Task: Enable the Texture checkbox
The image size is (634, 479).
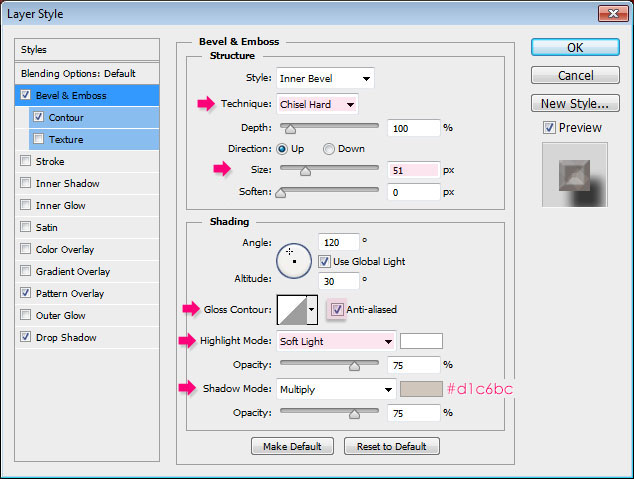Action: tap(38, 139)
